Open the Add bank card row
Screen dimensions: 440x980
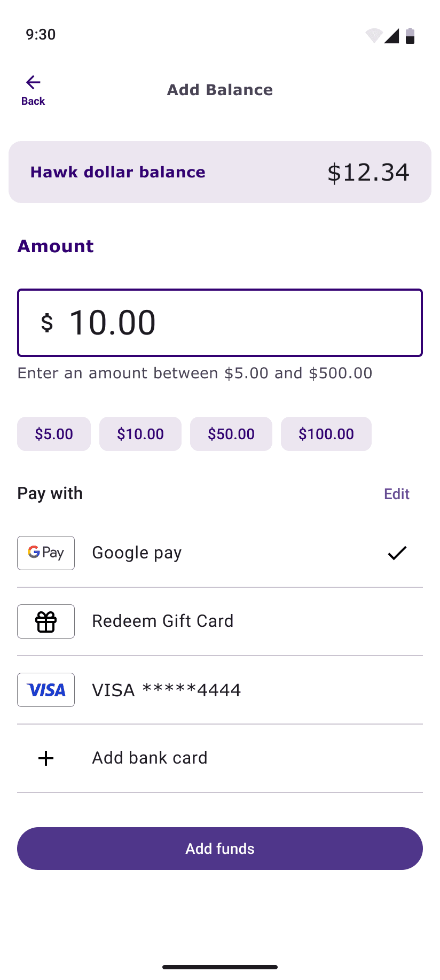tap(150, 758)
